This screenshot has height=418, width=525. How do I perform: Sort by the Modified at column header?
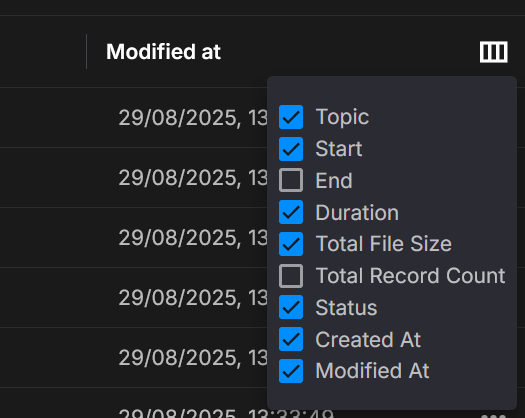163,52
